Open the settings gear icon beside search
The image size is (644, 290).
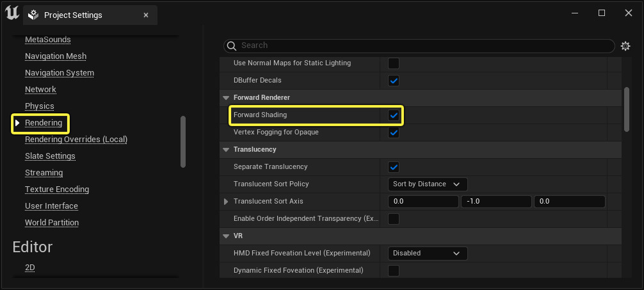pos(625,46)
